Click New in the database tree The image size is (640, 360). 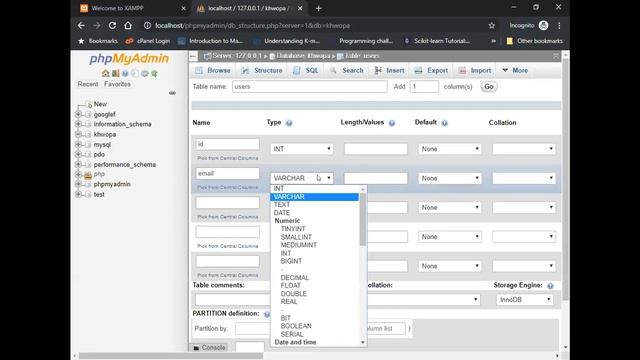tap(100, 104)
